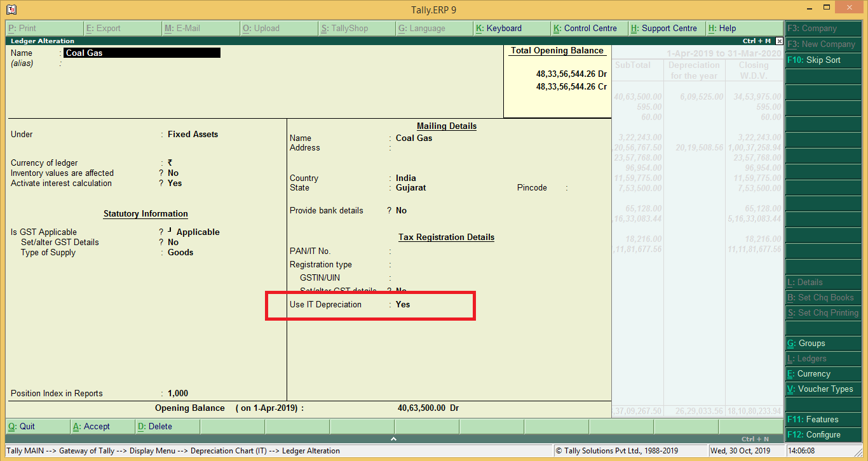Open the Help menu
The width and height of the screenshot is (868, 461).
(745, 28)
